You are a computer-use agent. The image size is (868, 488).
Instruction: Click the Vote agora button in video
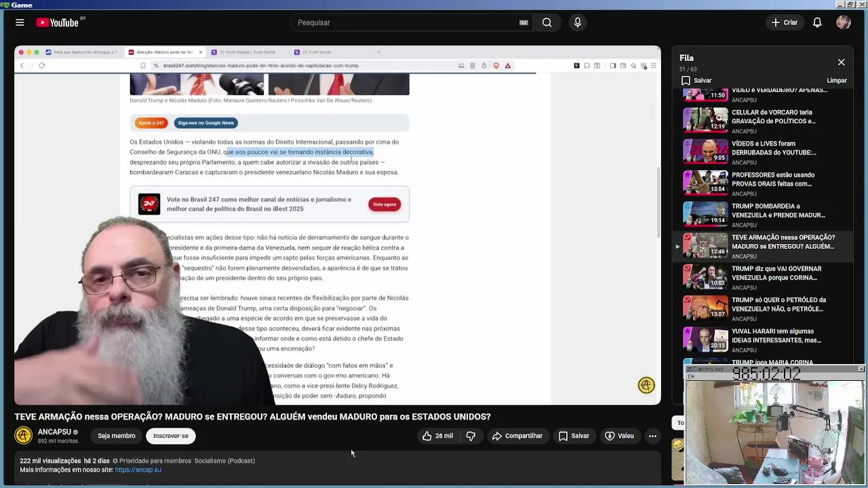pyautogui.click(x=384, y=204)
